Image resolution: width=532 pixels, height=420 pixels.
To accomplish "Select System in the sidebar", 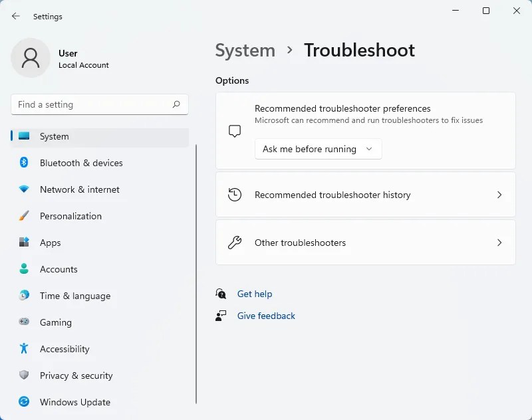I will [x=55, y=136].
